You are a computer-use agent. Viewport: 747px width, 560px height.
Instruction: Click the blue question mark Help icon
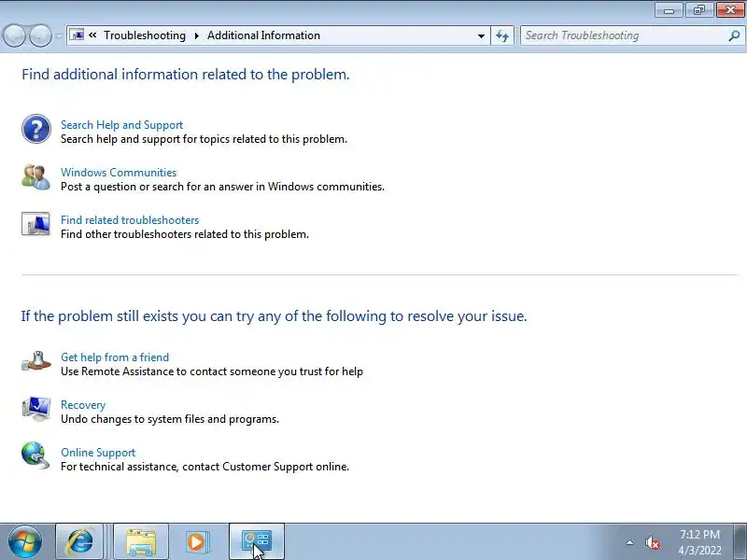point(36,129)
